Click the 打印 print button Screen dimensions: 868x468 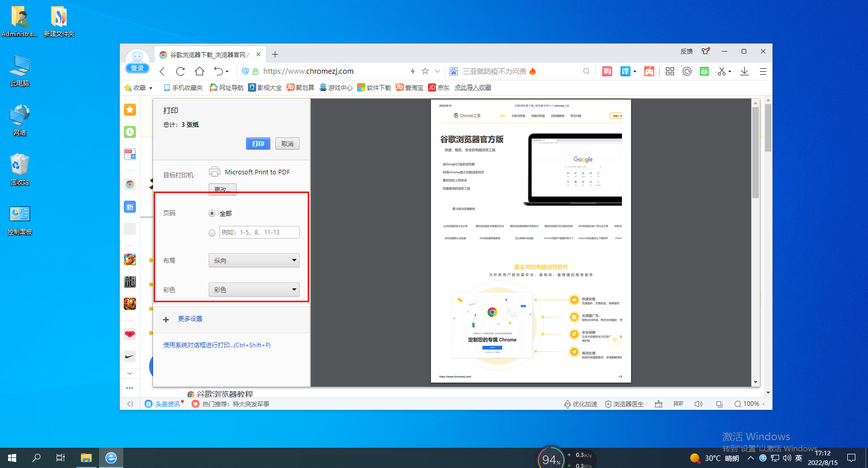(x=258, y=144)
